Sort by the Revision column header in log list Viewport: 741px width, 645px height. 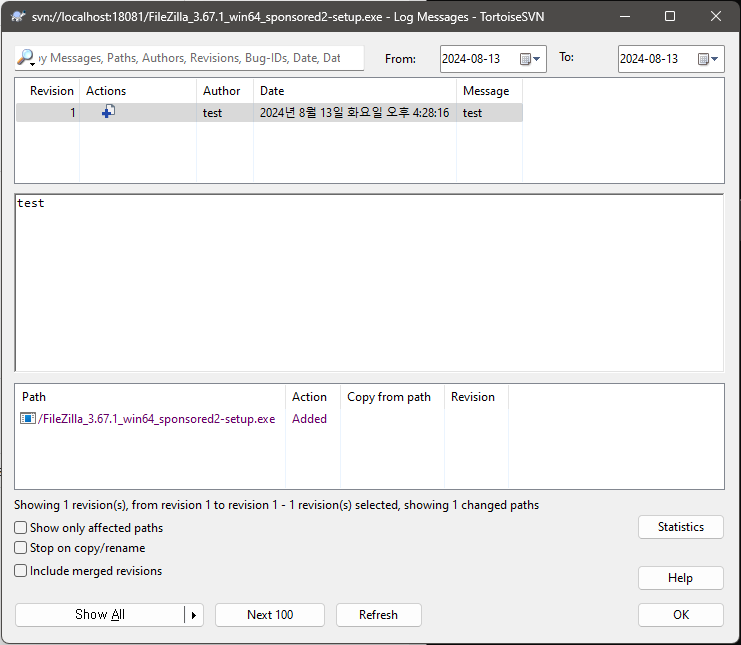pyautogui.click(x=48, y=91)
